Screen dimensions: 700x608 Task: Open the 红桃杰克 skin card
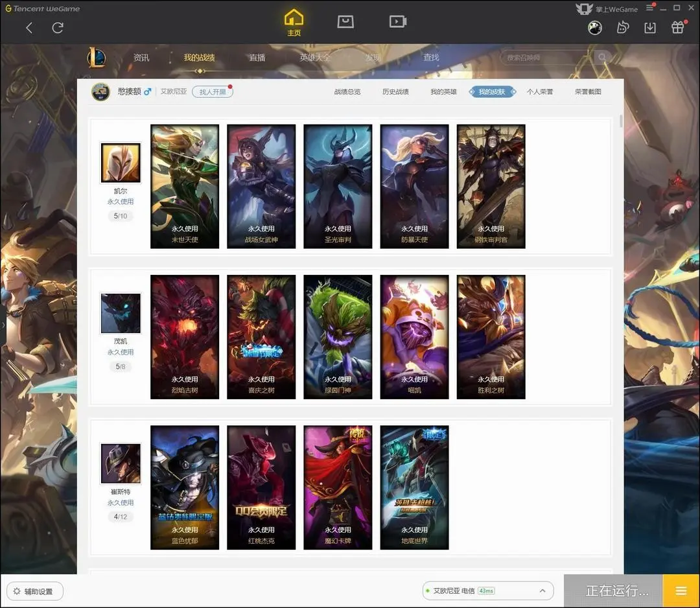click(261, 487)
